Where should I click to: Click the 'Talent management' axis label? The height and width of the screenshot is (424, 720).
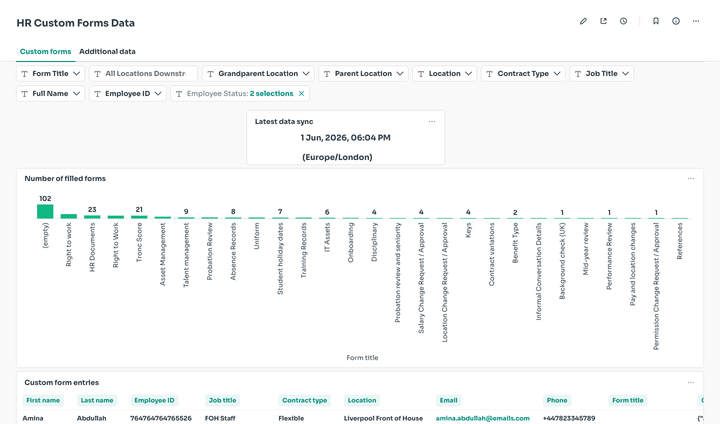186,255
